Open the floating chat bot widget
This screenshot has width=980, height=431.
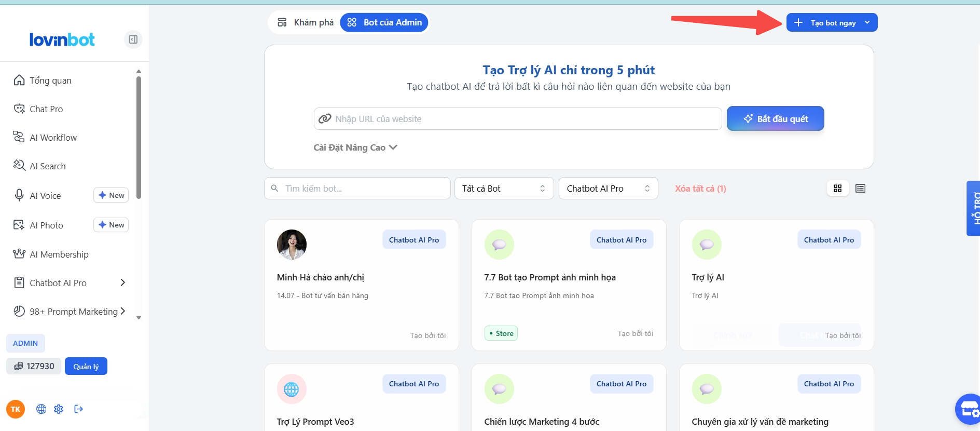click(968, 409)
